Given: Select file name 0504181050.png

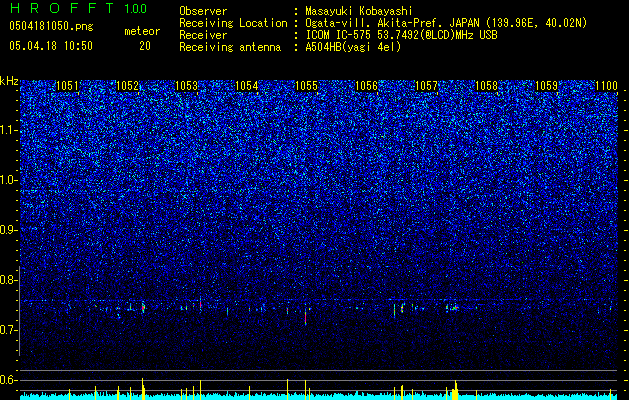Looking at the screenshot, I should coord(51,27).
